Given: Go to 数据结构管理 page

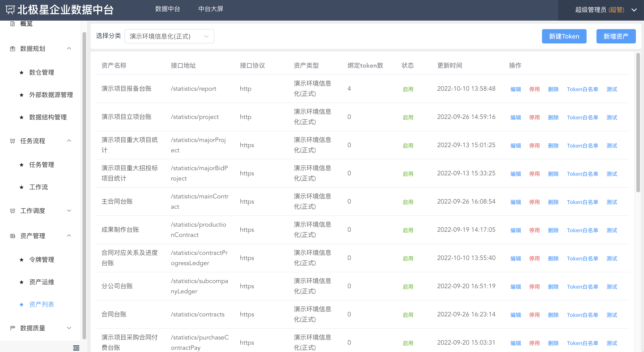Looking at the screenshot, I should pos(48,117).
